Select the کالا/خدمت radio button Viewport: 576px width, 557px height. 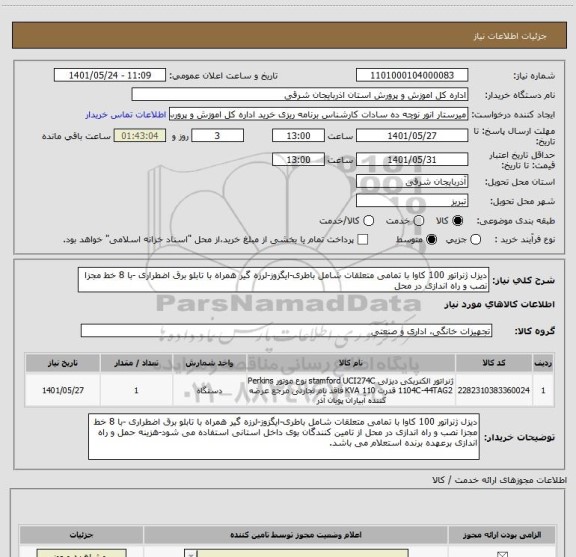tap(368, 221)
